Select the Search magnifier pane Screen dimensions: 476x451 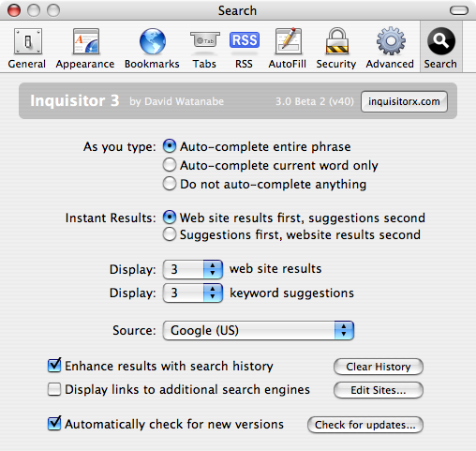pos(440,48)
